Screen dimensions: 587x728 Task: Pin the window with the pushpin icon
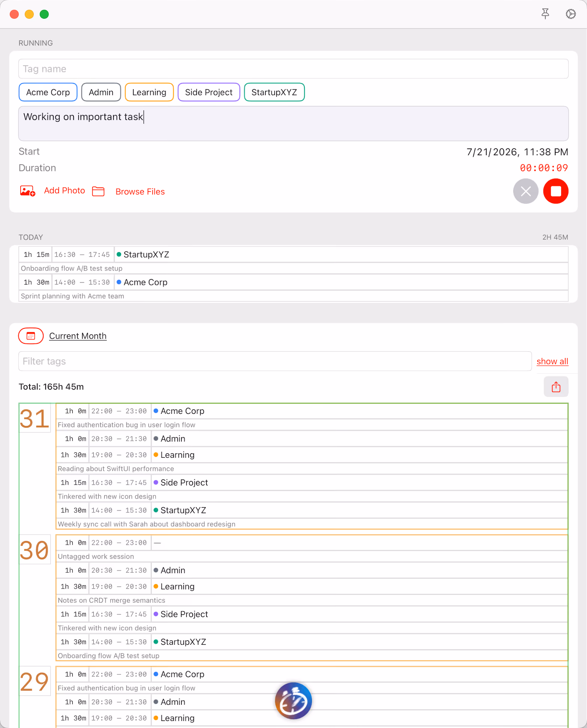click(x=545, y=14)
